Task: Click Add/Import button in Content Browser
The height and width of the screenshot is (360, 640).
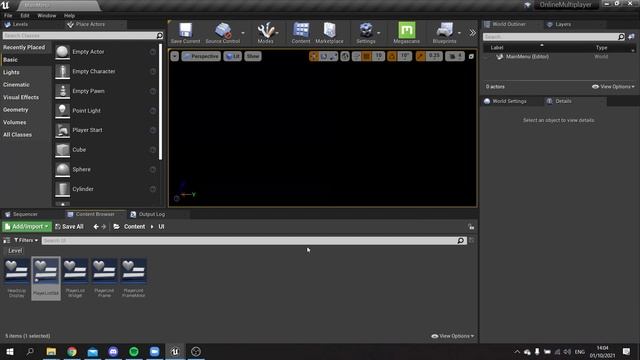Action: [x=27, y=227]
